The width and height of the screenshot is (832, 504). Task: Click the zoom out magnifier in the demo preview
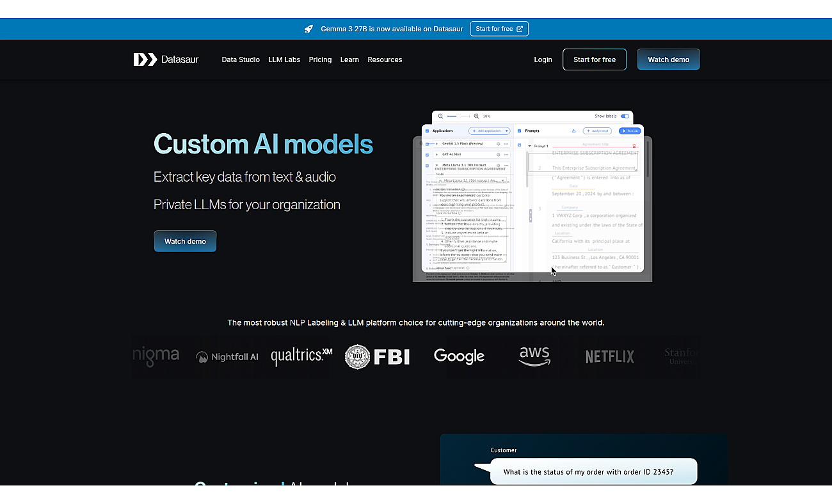pos(440,116)
